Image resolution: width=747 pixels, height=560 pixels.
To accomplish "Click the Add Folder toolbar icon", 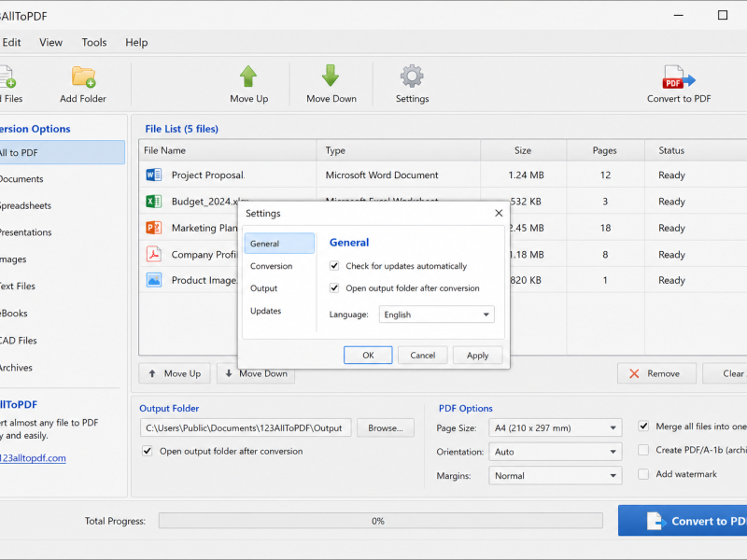I will coord(83,77).
